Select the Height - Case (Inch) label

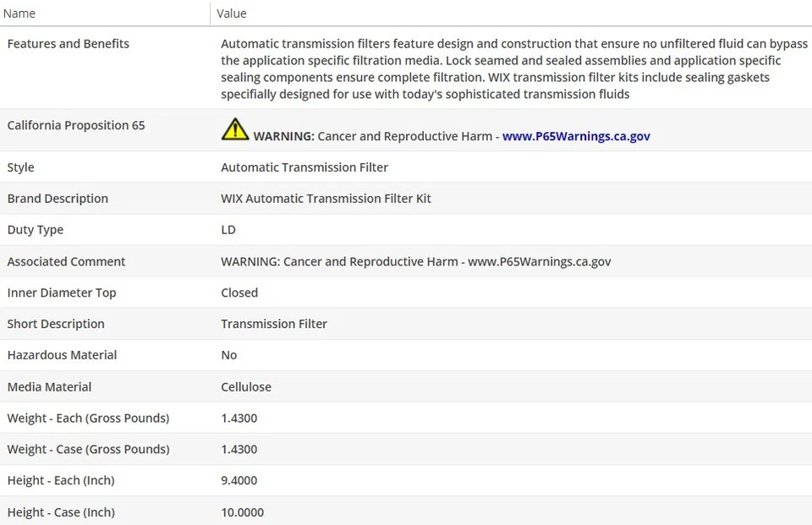[x=61, y=512]
